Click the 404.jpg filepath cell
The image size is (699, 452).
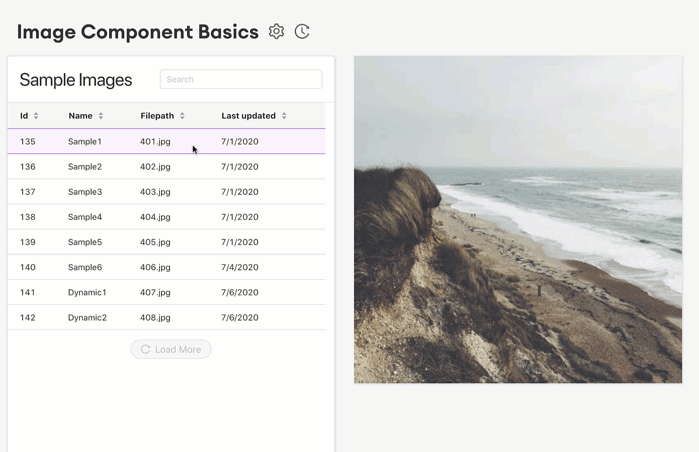[x=155, y=217]
